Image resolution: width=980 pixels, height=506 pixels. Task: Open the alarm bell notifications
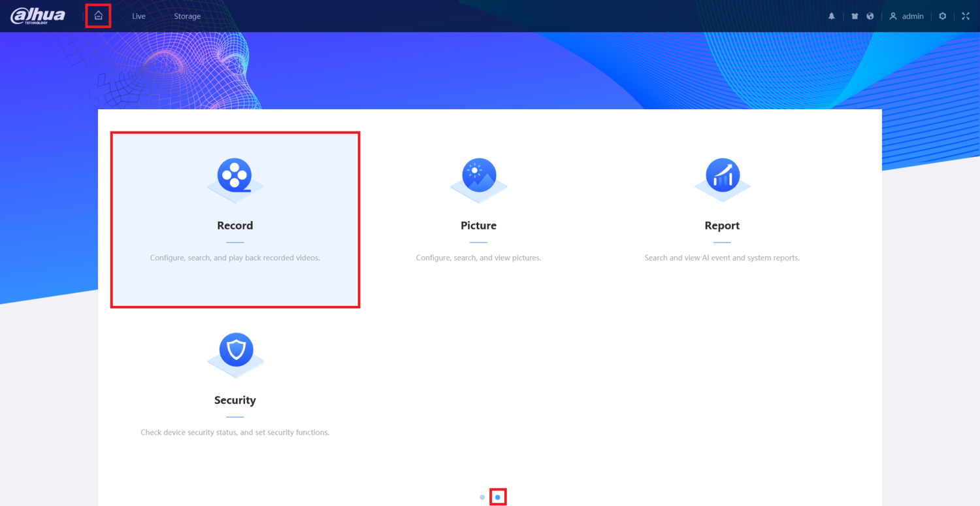click(x=832, y=16)
